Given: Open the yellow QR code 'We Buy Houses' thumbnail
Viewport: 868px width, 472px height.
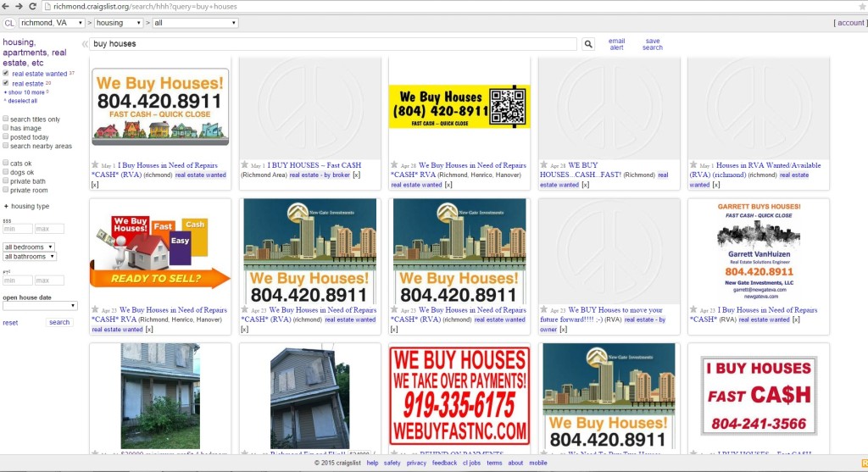Looking at the screenshot, I should click(459, 106).
